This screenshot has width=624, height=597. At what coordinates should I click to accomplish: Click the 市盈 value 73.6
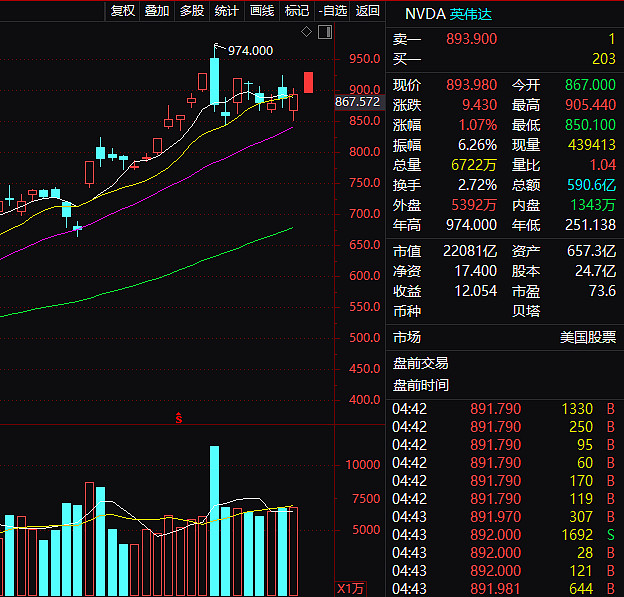[x=603, y=291]
